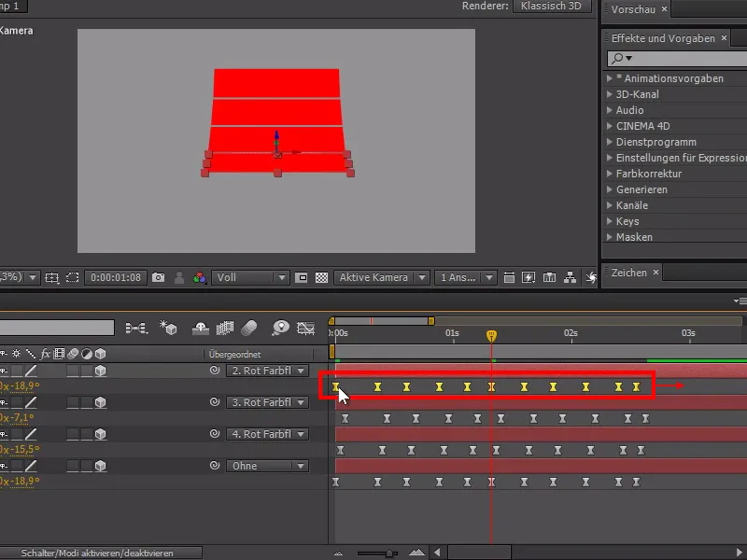Image resolution: width=747 pixels, height=560 pixels.
Task: Toggle the region of interest icon
Action: click(301, 277)
